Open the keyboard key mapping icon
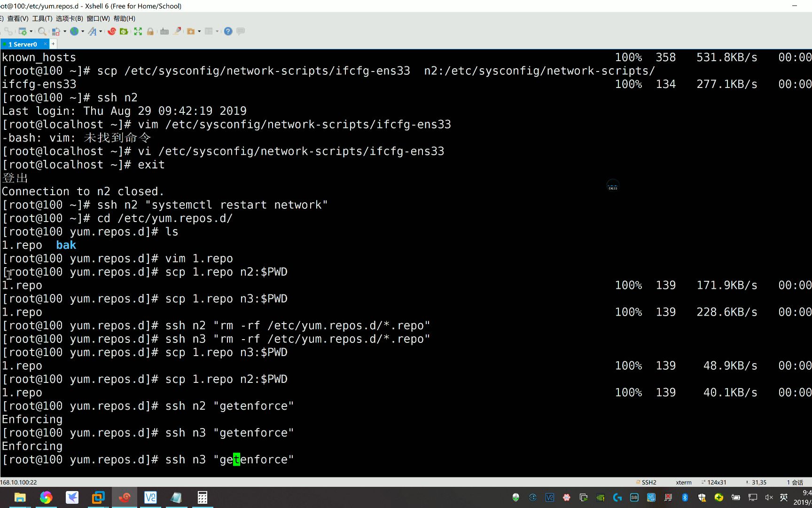Viewport: 812px width, 508px height. click(x=164, y=32)
